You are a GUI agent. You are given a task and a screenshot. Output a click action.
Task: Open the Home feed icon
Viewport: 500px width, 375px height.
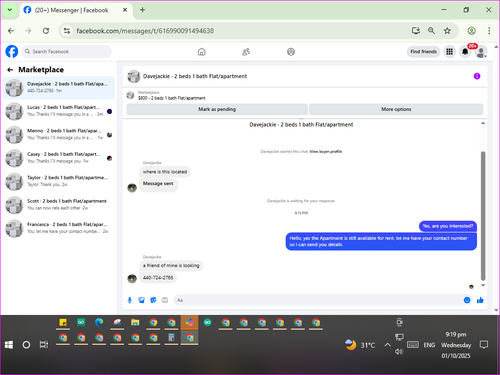pos(201,52)
